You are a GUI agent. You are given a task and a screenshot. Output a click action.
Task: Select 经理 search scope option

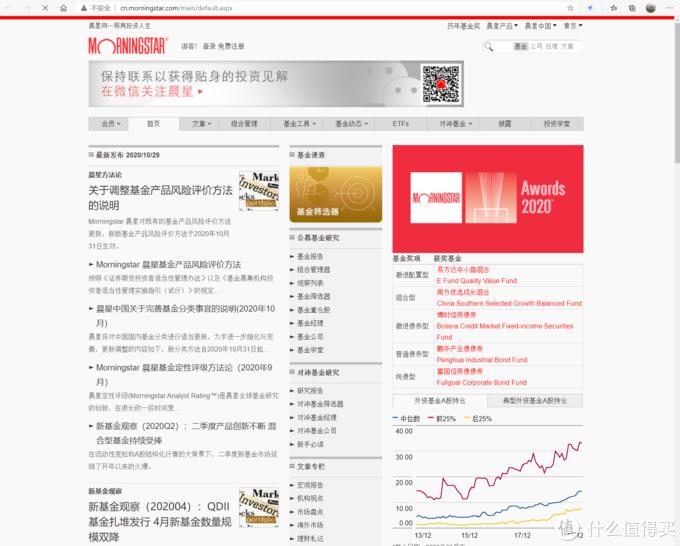tap(551, 46)
